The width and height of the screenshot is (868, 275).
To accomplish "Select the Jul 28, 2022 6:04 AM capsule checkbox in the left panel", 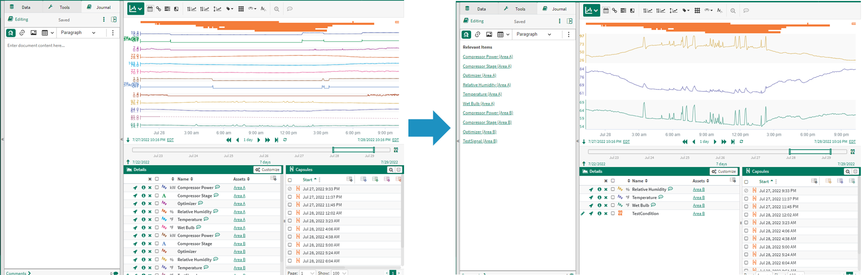I will (290, 261).
